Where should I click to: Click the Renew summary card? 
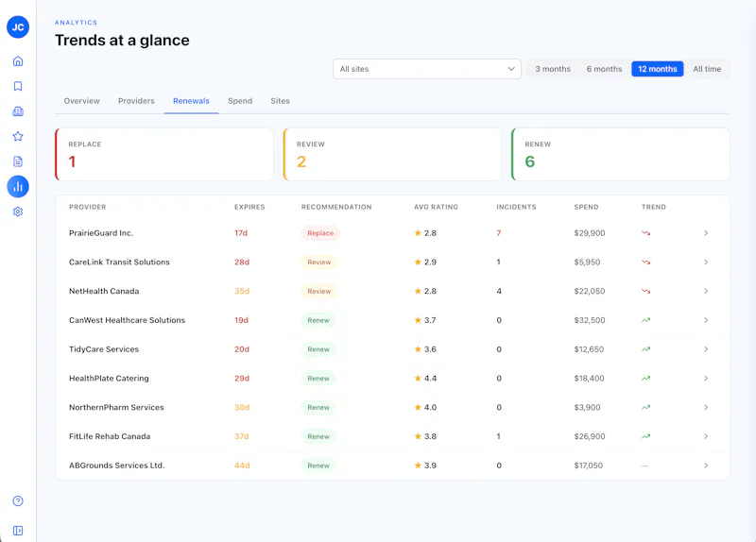[x=621, y=154]
